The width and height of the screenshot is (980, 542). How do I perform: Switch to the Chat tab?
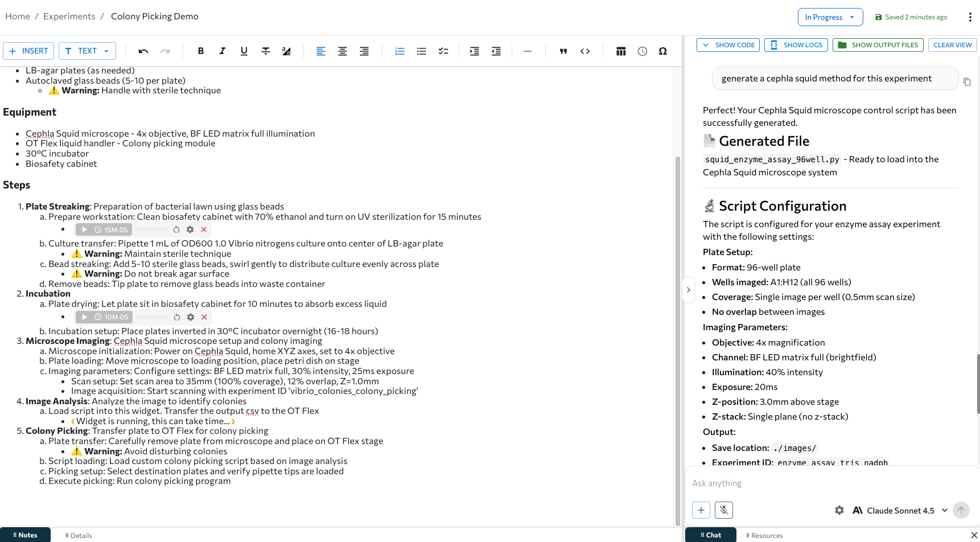711,535
